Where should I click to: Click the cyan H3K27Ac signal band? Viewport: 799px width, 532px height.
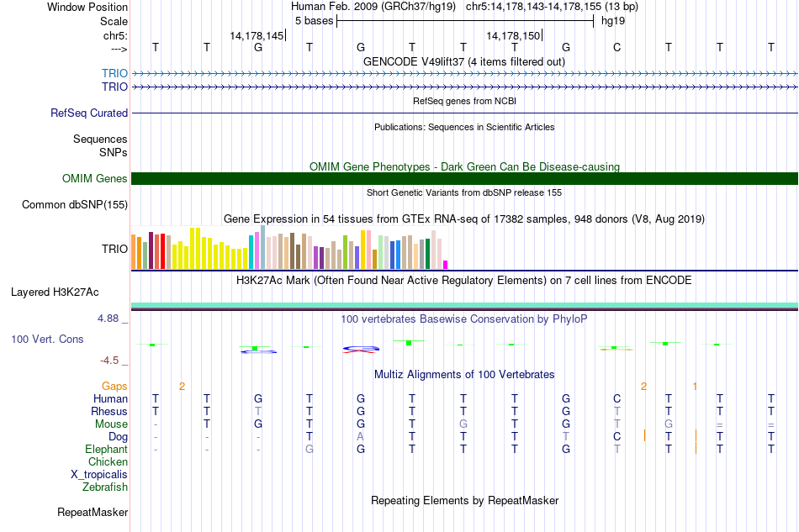pos(465,305)
